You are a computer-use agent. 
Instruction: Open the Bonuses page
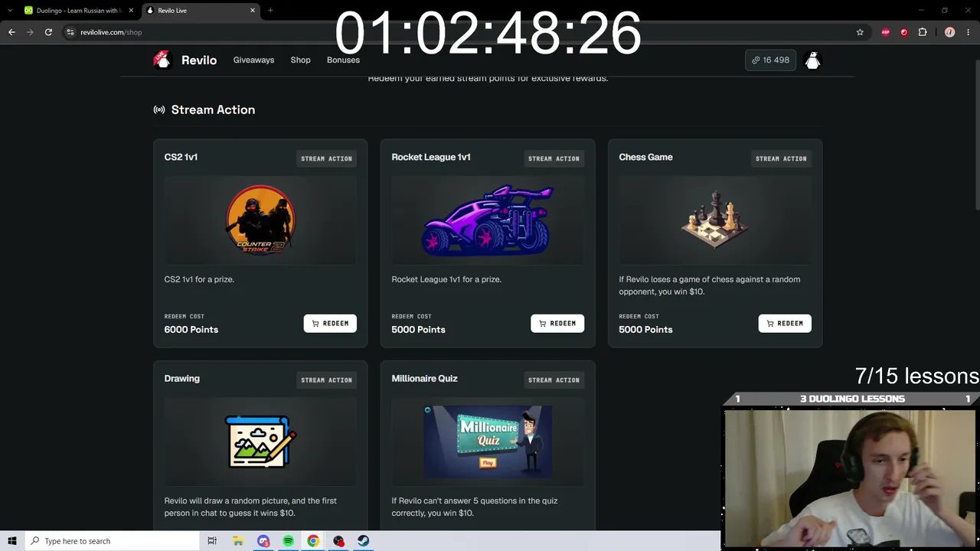(343, 60)
